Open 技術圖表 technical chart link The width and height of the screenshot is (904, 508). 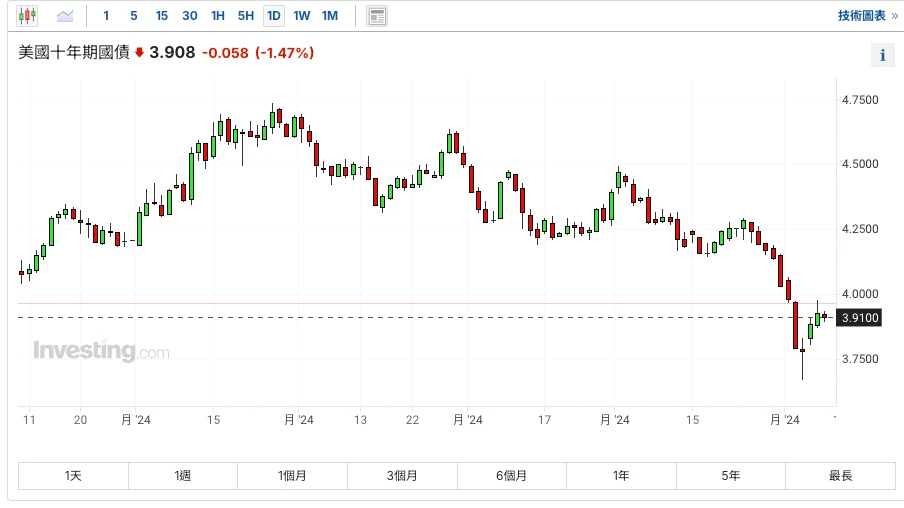[867, 16]
